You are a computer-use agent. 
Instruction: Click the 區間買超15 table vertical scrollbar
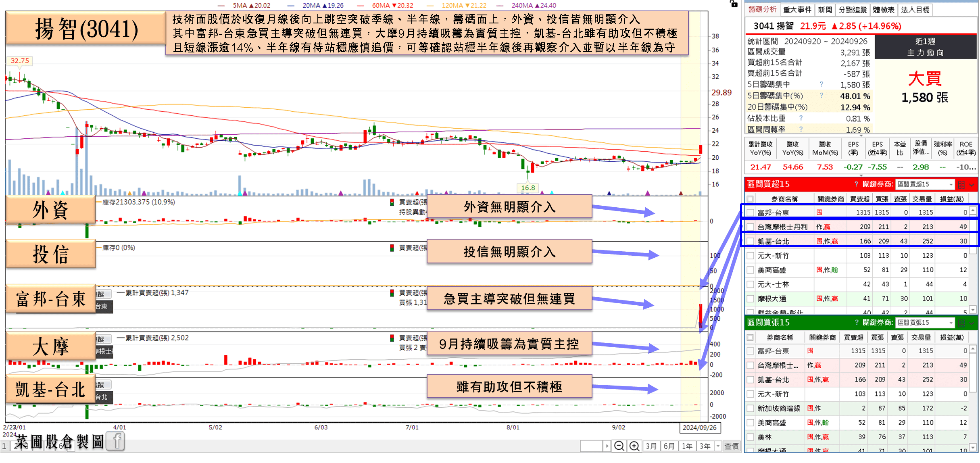point(973,260)
